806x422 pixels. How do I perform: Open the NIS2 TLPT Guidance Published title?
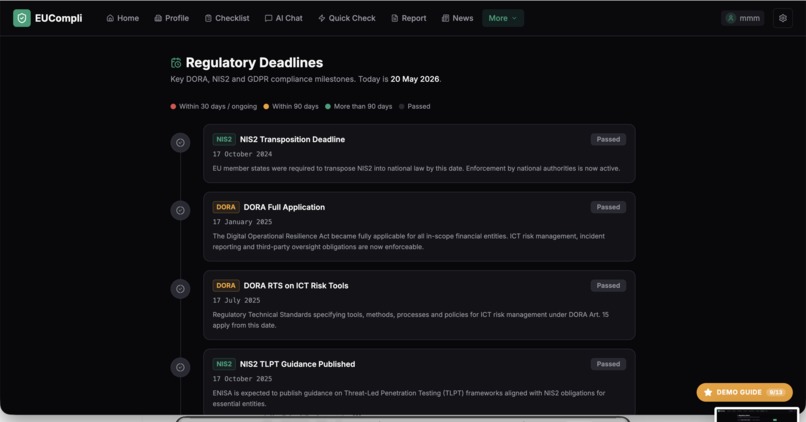[x=297, y=364]
